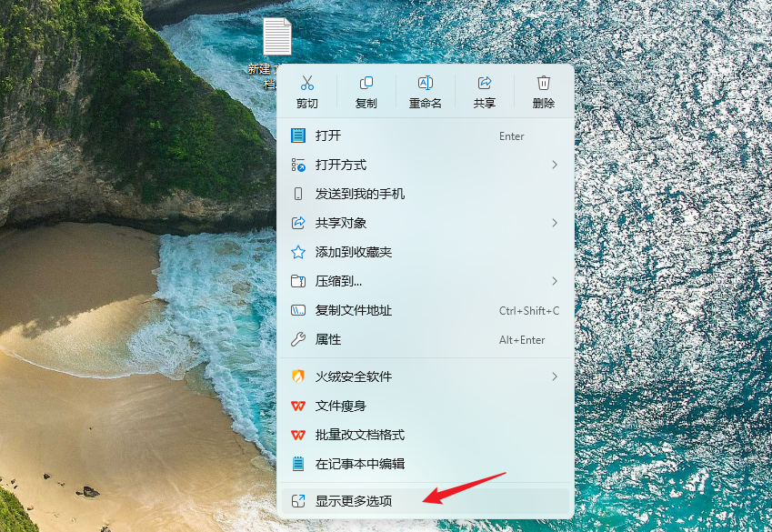
Task: Click the Cut (剪切) icon
Action: pyautogui.click(x=306, y=84)
